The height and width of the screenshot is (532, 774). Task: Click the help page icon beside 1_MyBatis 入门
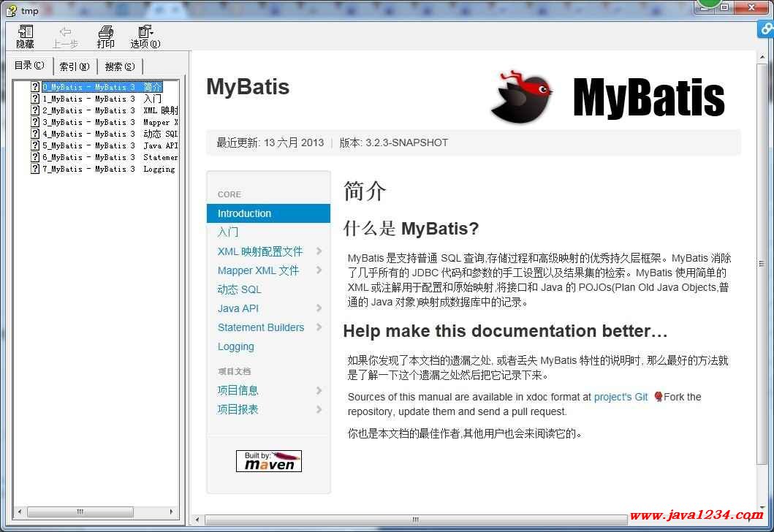pyautogui.click(x=35, y=99)
